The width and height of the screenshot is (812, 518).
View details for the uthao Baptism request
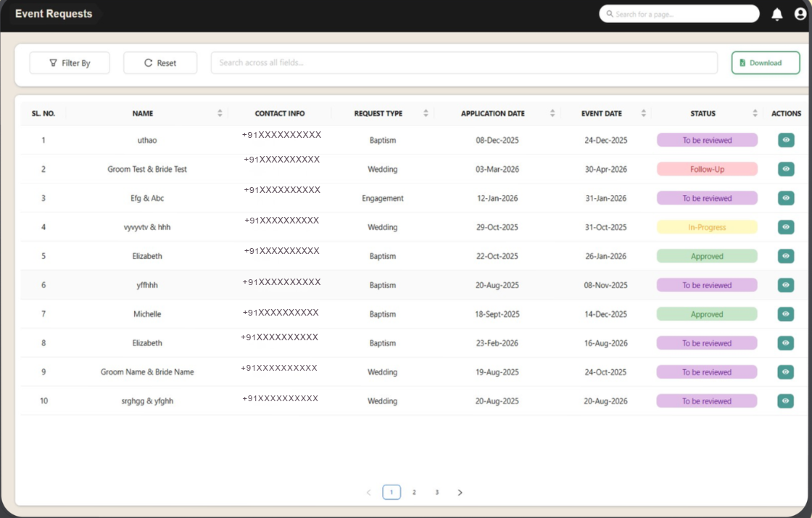[x=786, y=140]
